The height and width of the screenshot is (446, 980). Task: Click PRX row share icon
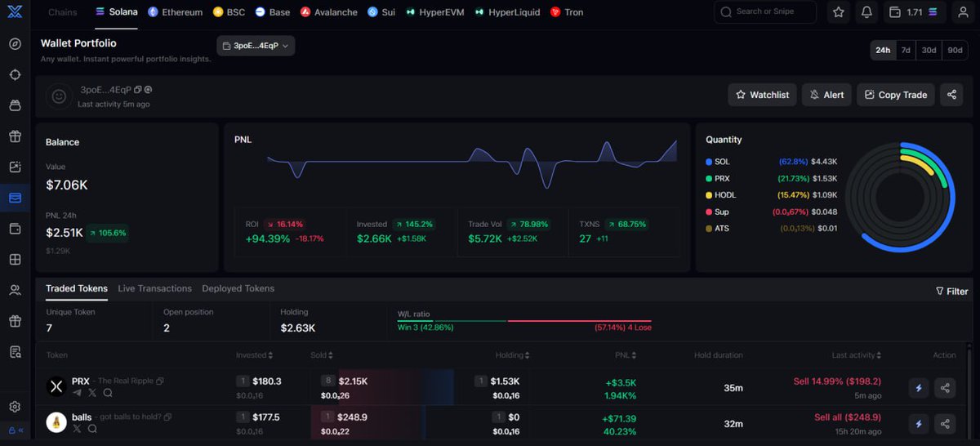click(x=945, y=388)
